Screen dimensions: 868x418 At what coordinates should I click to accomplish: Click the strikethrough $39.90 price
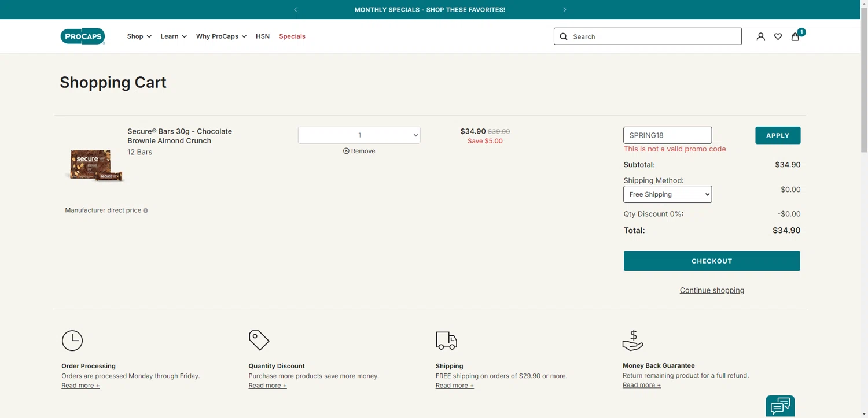click(499, 132)
